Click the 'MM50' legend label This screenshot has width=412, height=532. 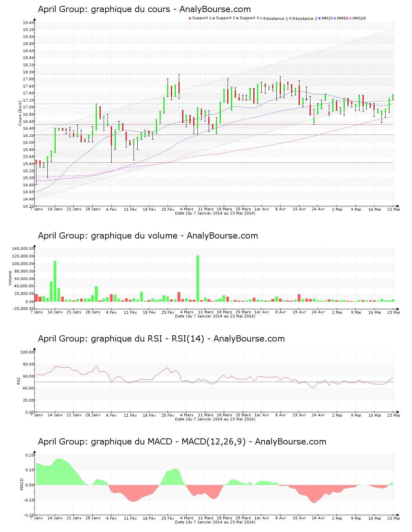(343, 18)
